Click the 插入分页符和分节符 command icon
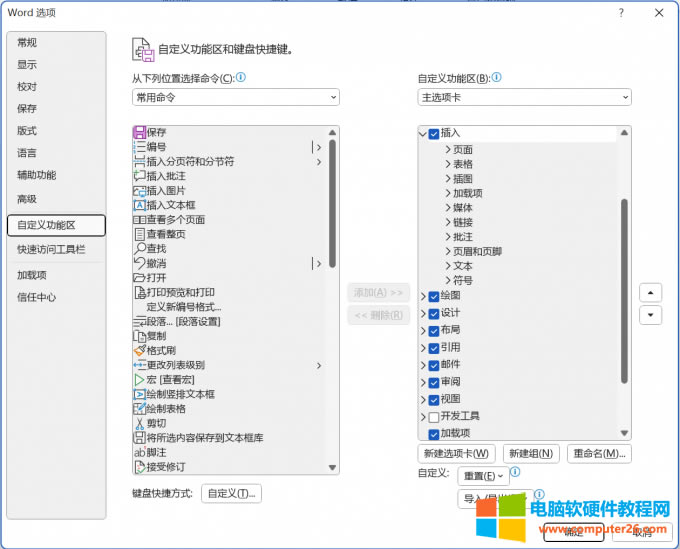Viewport: 680px width, 549px height. point(140,162)
